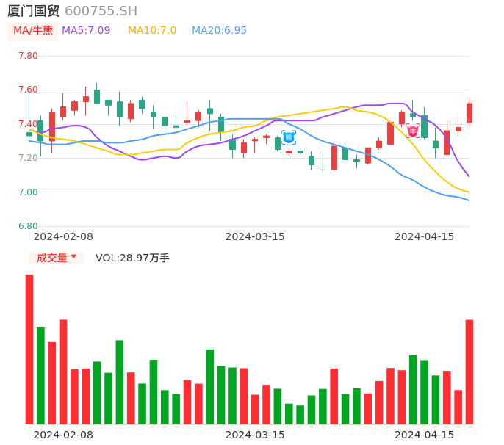Open the 成交量 indicator dropdown arrow
Viewport: 504px width, 445px height.
click(73, 257)
